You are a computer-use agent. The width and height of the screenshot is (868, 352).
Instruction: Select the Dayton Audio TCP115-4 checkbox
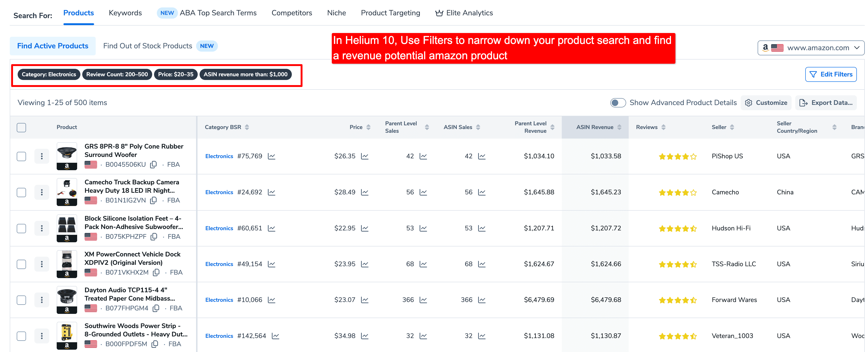[21, 300]
